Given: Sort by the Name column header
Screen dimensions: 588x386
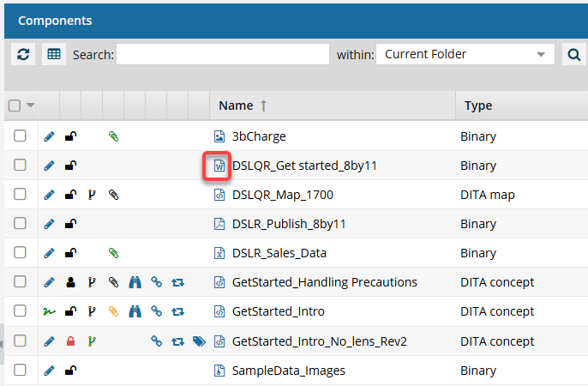Looking at the screenshot, I should (x=236, y=106).
